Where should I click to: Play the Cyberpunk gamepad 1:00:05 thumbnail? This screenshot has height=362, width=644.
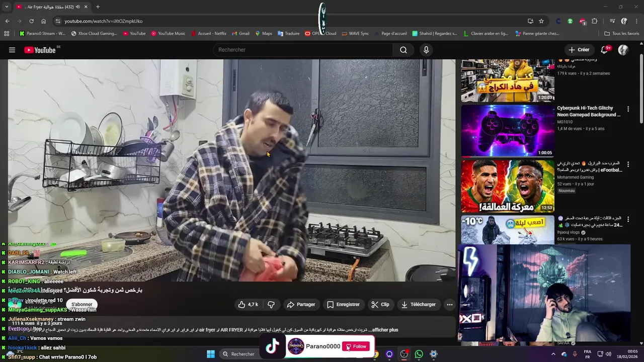click(508, 131)
